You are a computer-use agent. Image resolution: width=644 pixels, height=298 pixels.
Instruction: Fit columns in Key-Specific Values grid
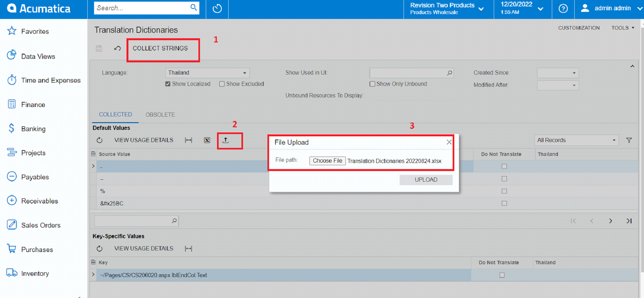pos(189,248)
